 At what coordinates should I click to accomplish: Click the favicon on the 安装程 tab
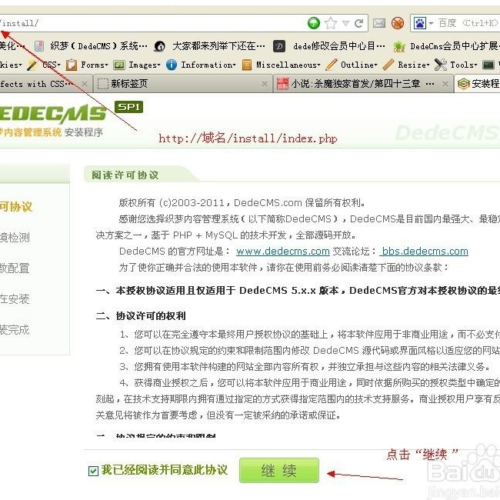click(x=463, y=84)
